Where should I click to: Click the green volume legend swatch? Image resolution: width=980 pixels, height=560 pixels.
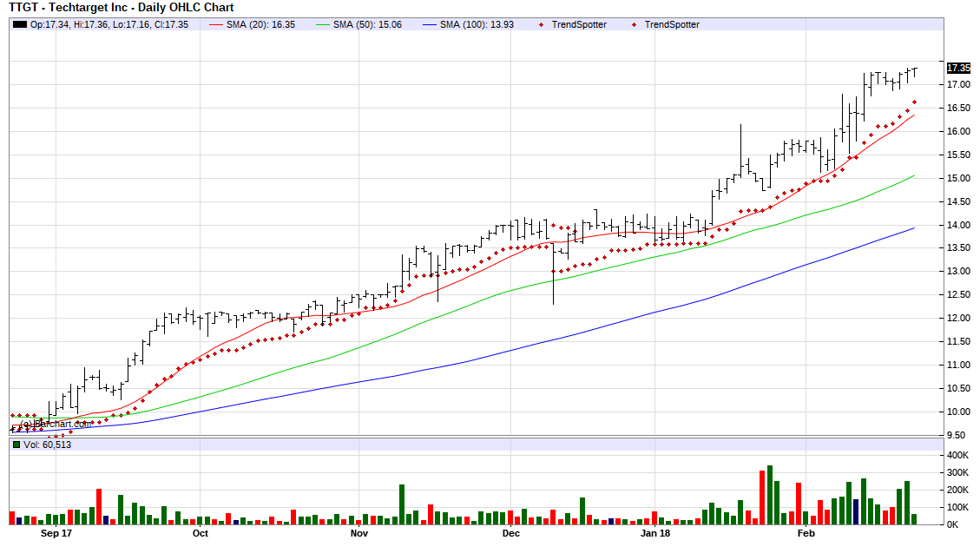[x=16, y=445]
